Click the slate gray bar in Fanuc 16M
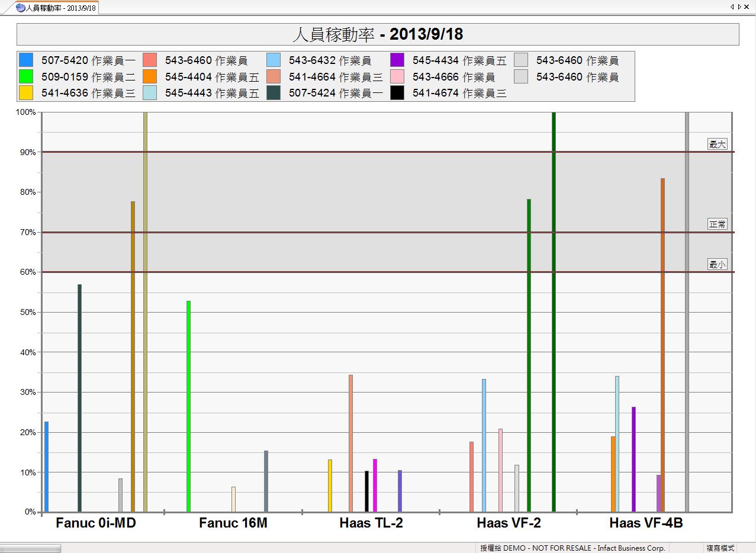756x553 pixels. coord(266,481)
